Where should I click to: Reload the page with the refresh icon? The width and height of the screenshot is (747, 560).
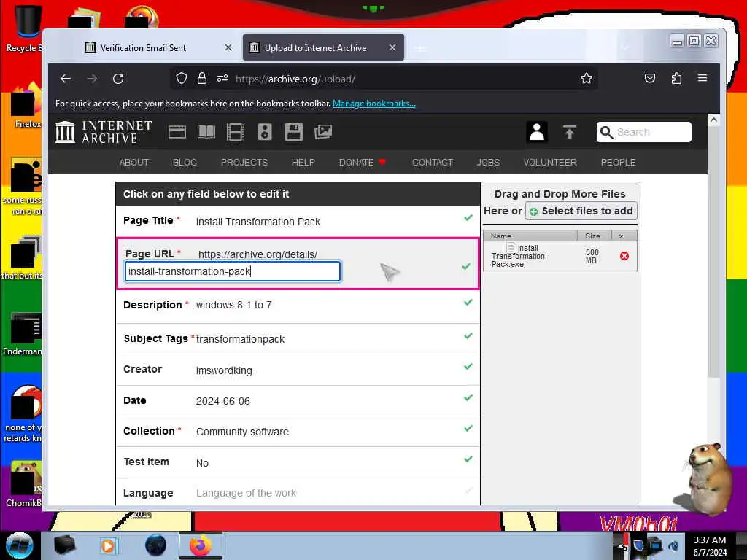pyautogui.click(x=118, y=79)
